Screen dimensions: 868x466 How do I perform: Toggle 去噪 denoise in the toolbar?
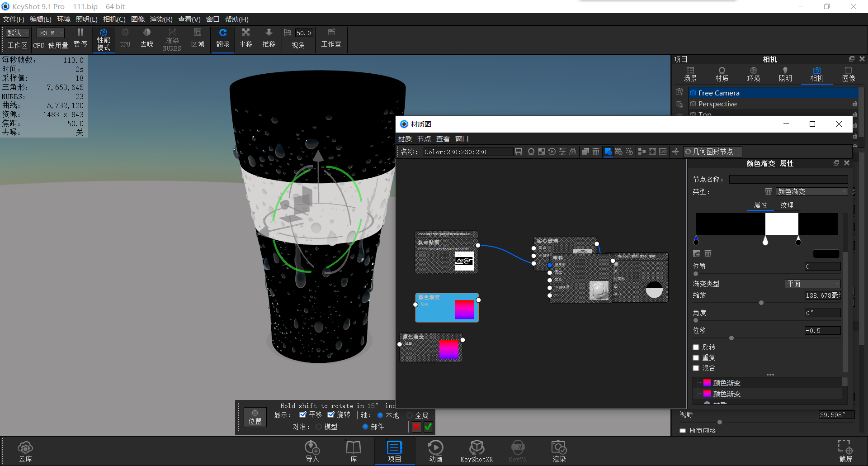click(x=146, y=39)
